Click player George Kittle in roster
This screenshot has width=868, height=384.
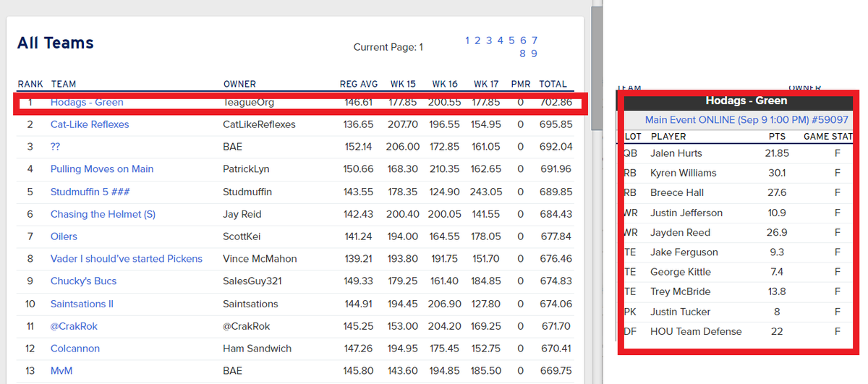(x=681, y=272)
